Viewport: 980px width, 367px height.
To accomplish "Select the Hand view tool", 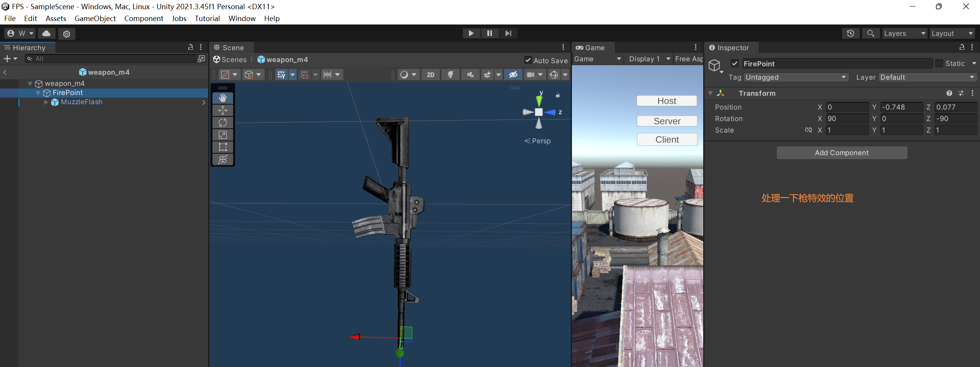I will click(223, 98).
